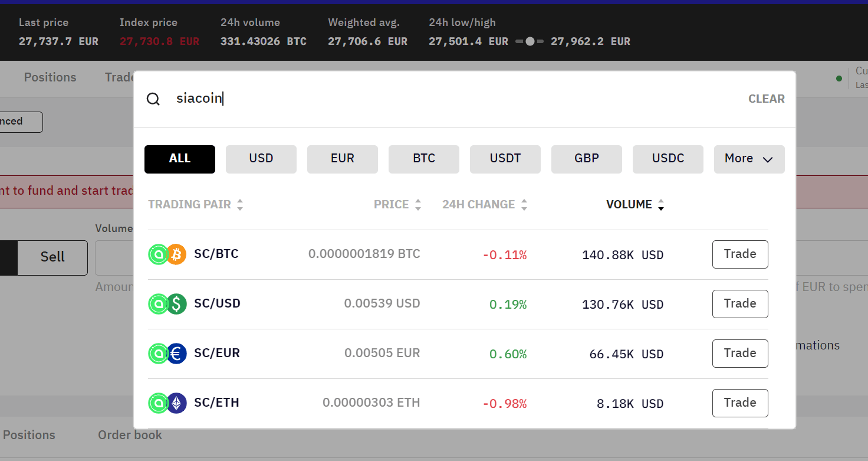Click price 0.0000001819 BTC
The height and width of the screenshot is (461, 868).
pos(364,254)
